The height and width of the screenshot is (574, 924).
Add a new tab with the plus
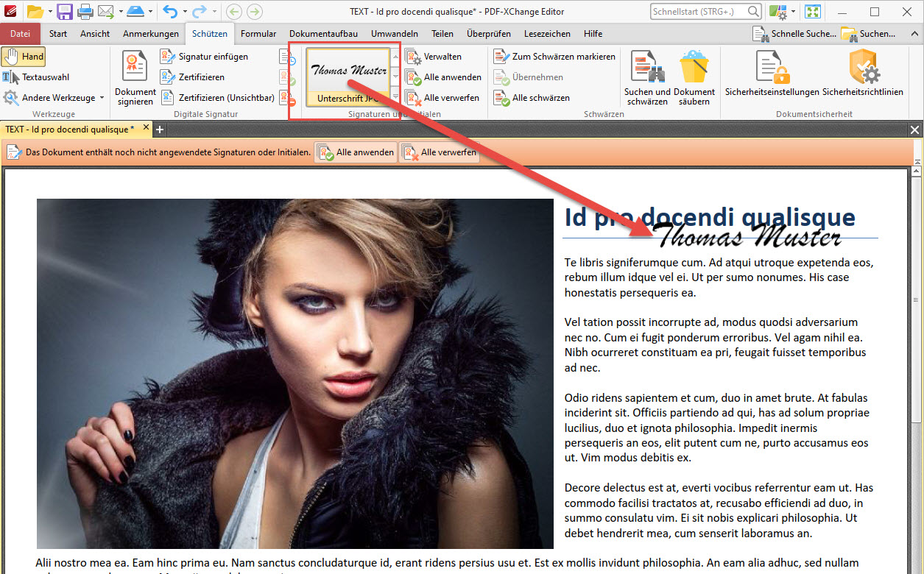160,130
